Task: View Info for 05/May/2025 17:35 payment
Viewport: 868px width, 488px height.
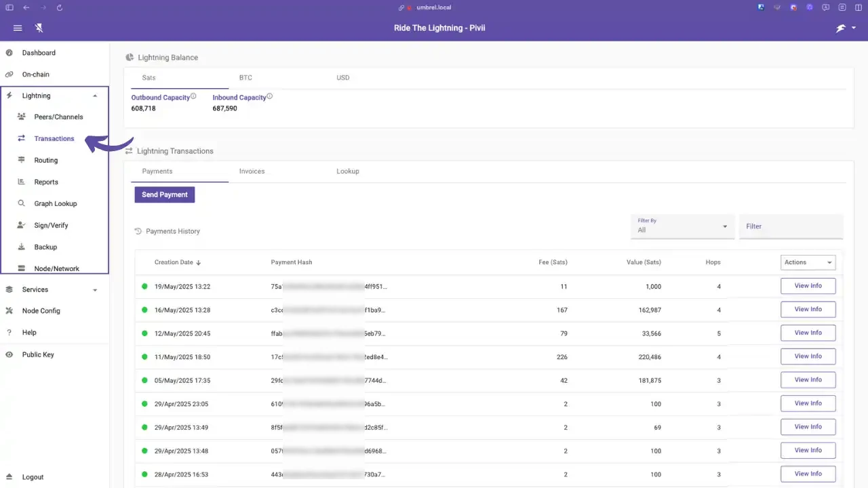Action: [x=808, y=380]
